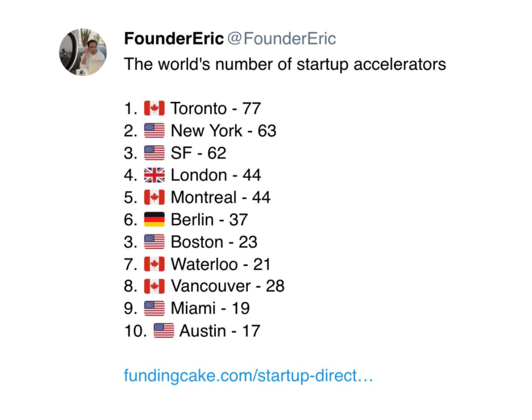The width and height of the screenshot is (532, 420).
Task: Click the Canadian flag beside Montreal
Action: 154,198
